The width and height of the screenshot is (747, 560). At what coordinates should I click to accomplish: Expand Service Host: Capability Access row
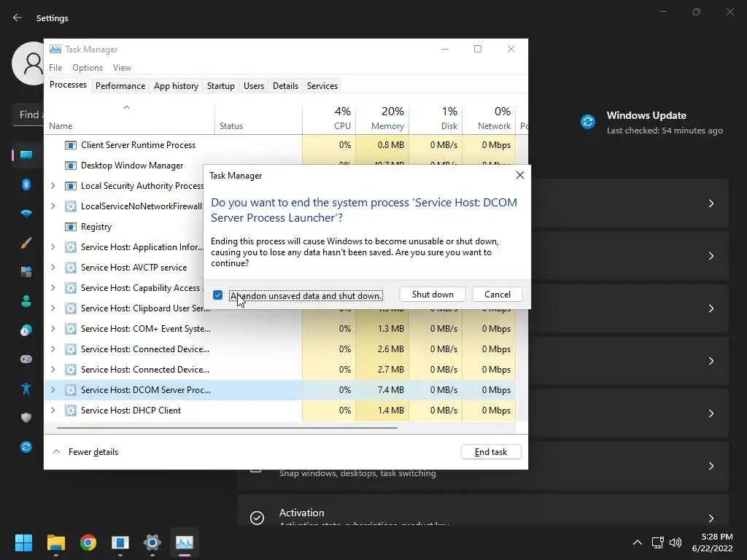53,288
